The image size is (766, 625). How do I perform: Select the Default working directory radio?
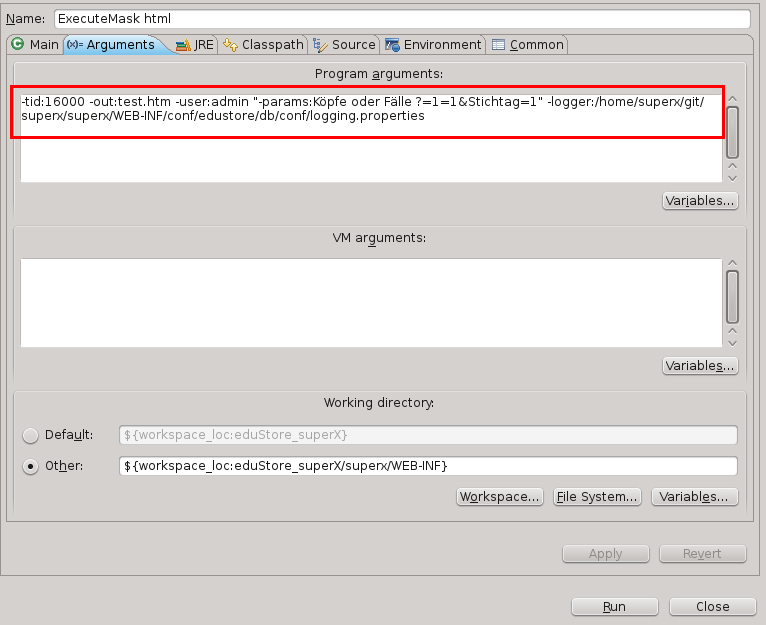(x=30, y=435)
